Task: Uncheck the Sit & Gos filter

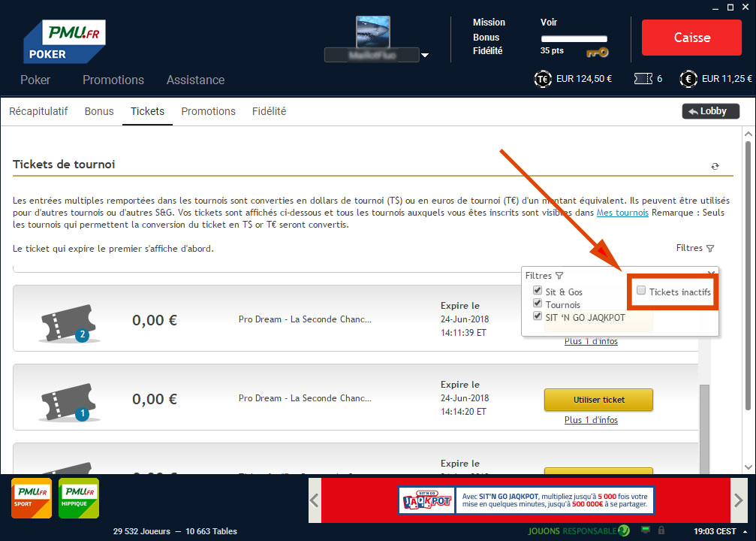Action: pyautogui.click(x=538, y=290)
